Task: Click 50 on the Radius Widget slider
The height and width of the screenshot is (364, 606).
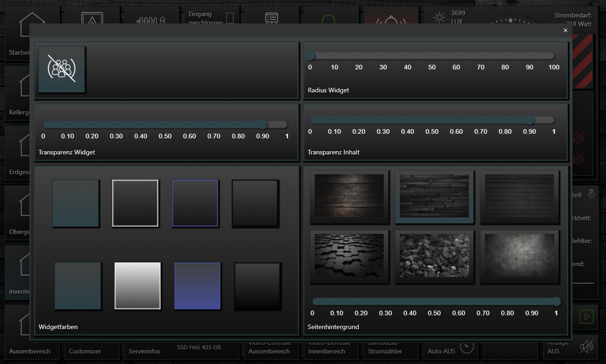Action: point(432,56)
